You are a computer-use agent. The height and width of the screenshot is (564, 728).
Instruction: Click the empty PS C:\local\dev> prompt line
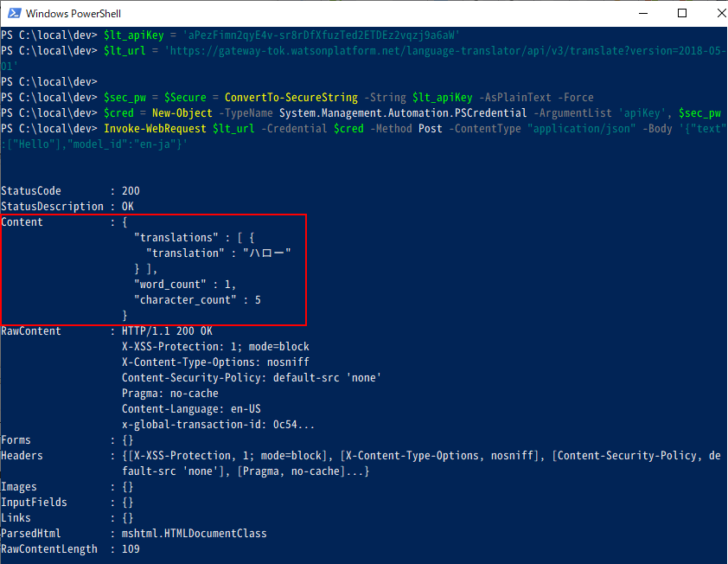(48, 82)
